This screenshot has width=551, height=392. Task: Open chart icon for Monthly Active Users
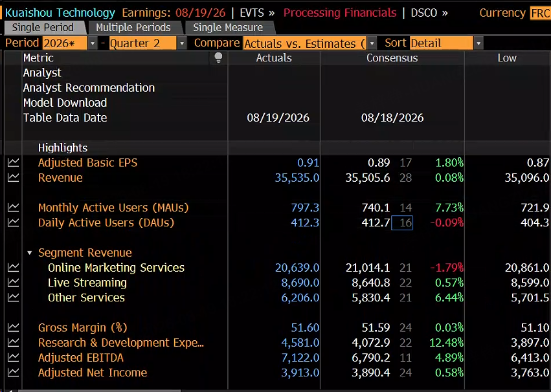[x=14, y=208]
